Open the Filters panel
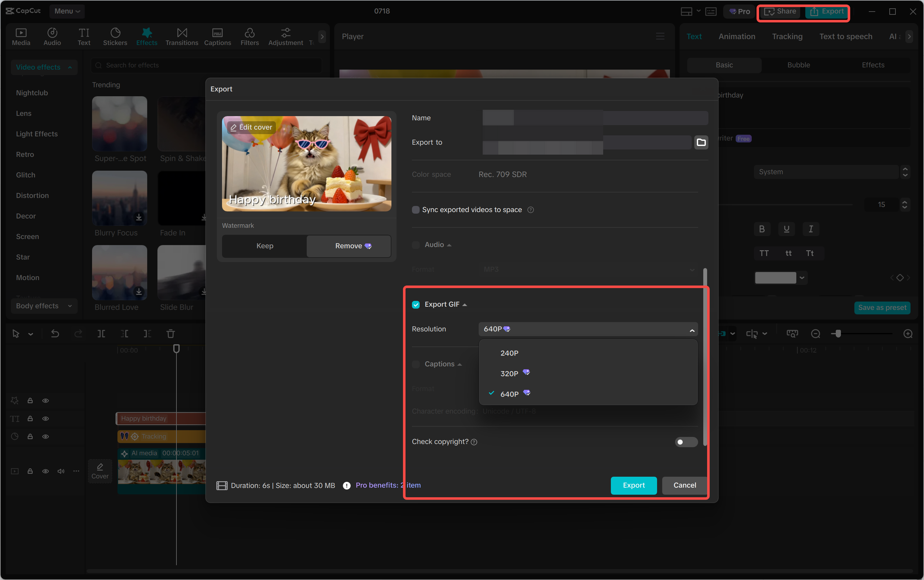 point(249,37)
